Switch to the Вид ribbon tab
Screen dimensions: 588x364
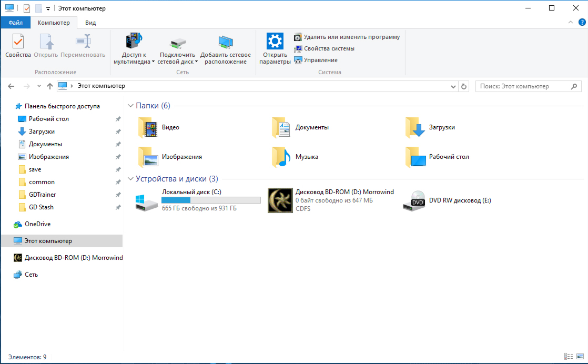click(90, 23)
